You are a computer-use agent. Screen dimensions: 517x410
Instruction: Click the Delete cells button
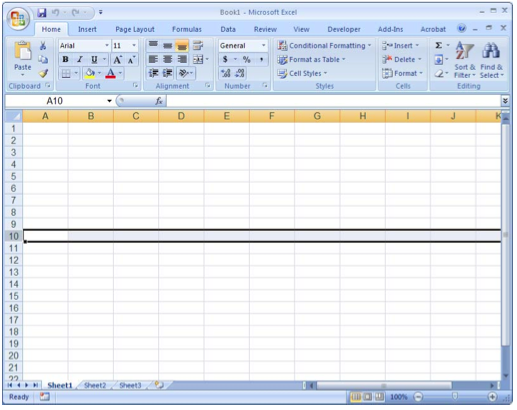click(x=401, y=59)
